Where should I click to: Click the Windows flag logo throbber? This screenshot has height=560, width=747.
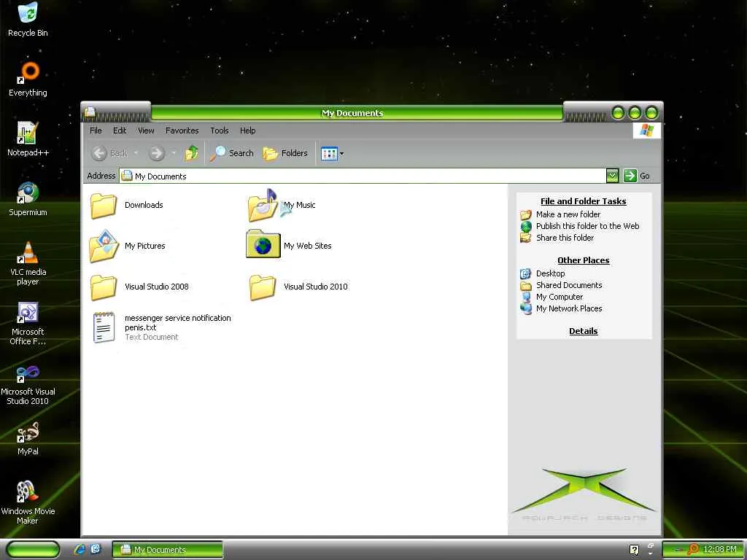coord(647,131)
